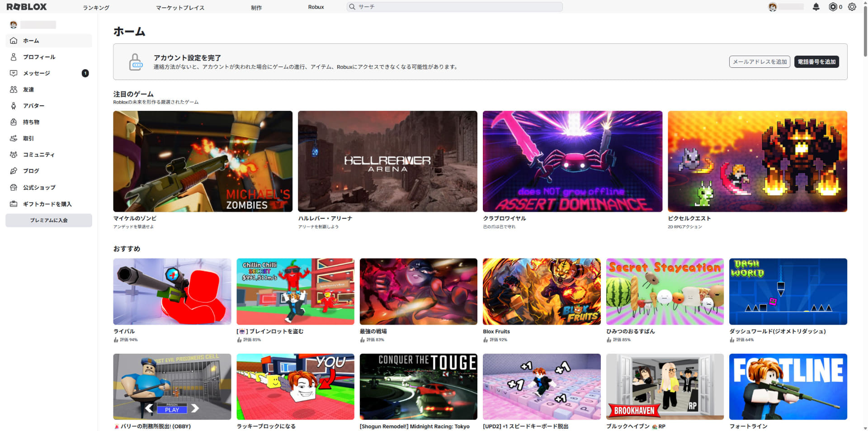Screen dimensions: 868x431
Task: Click ダッシュワールド(ジオメトリダッシュ) title
Action: click(778, 332)
